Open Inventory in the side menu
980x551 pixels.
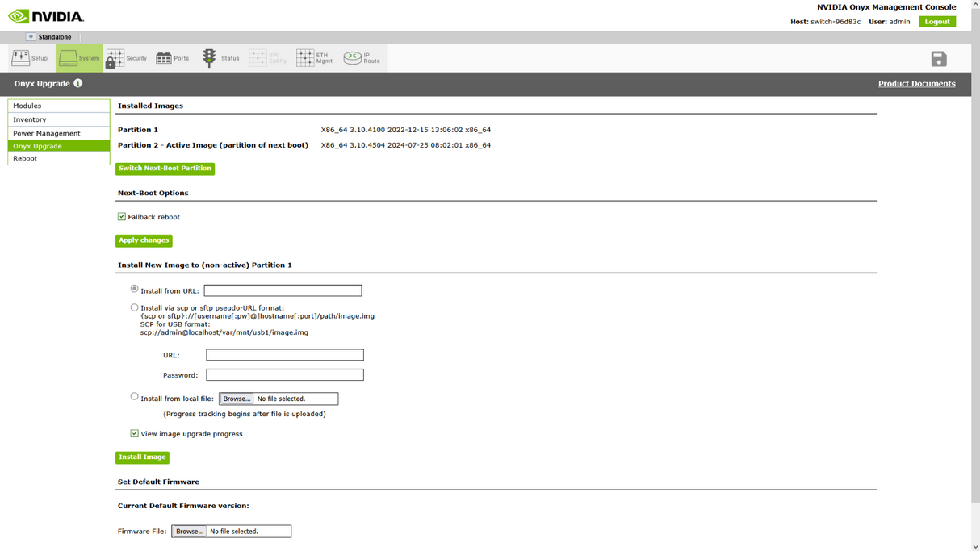tap(59, 119)
